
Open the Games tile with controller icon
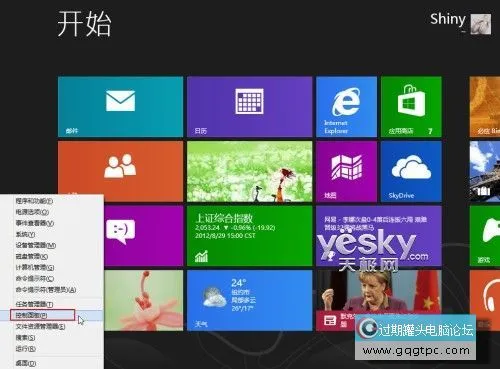tap(485, 236)
